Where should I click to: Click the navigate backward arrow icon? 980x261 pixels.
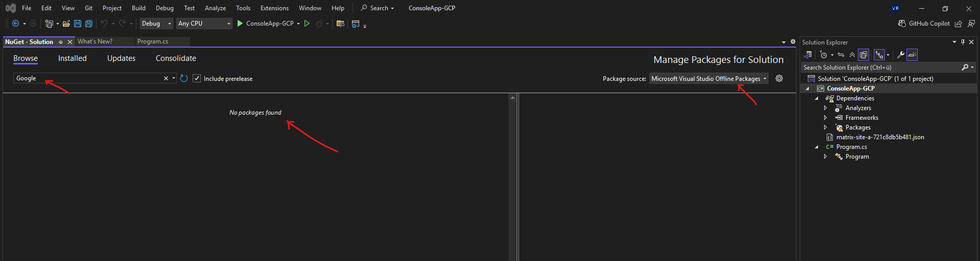click(15, 24)
